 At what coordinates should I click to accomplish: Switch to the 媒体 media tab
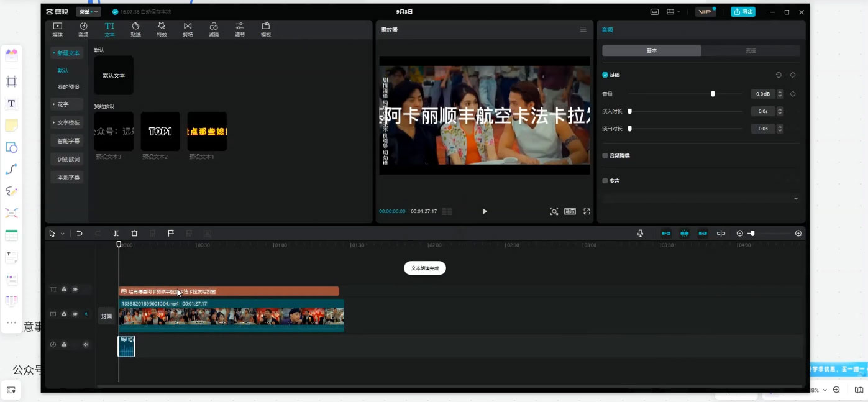click(x=57, y=29)
